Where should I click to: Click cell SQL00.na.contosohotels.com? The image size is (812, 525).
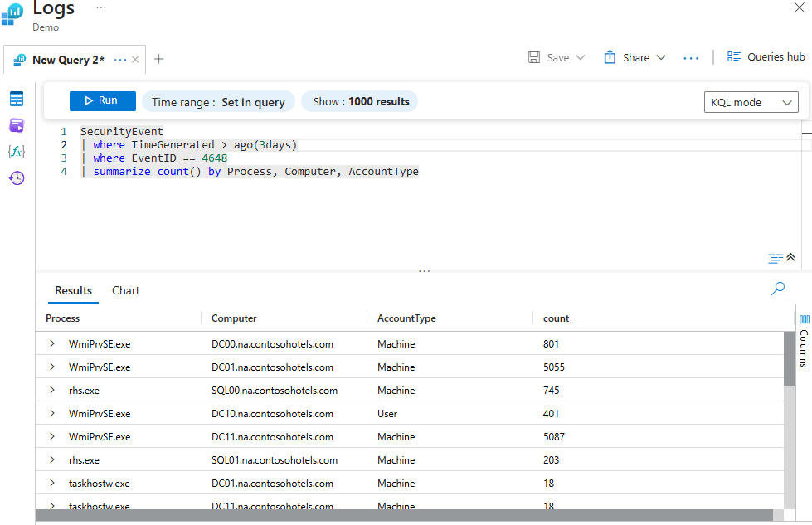pyautogui.click(x=275, y=391)
